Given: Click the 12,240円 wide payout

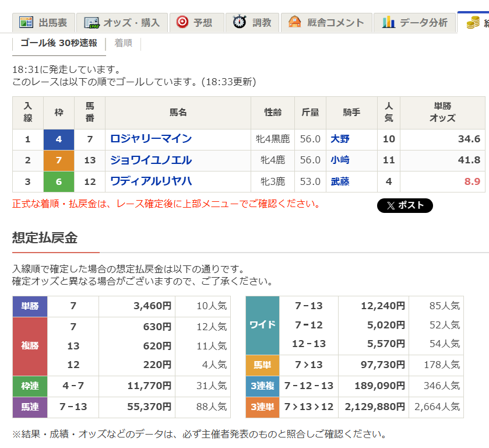Looking at the screenshot, I should tap(383, 306).
